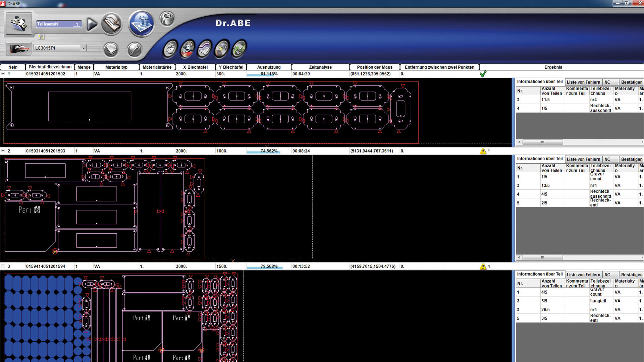Click time value 00:13:52
Viewport: 644px width, 362px height.
click(301, 266)
